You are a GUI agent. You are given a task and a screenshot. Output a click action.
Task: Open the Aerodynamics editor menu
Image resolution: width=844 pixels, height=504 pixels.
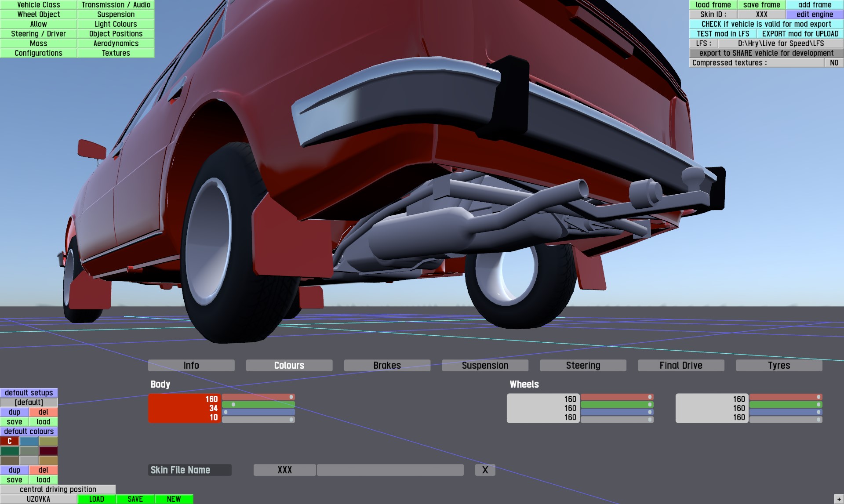[x=116, y=44]
